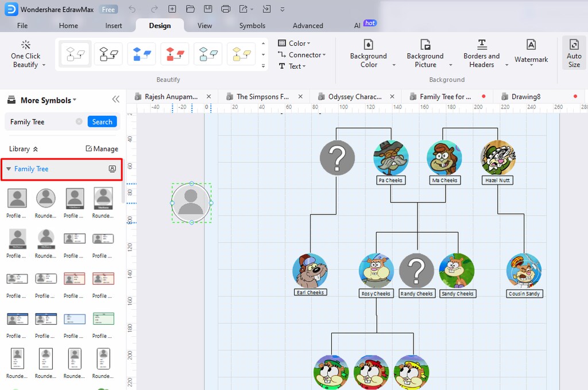Open the File menu
Viewport: 588px width, 390px height.
[x=22, y=25]
